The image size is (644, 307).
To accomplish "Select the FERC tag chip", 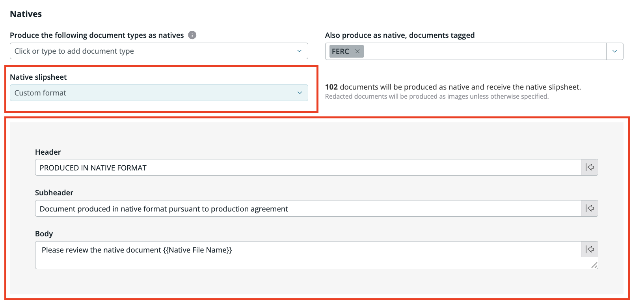I will click(x=341, y=51).
